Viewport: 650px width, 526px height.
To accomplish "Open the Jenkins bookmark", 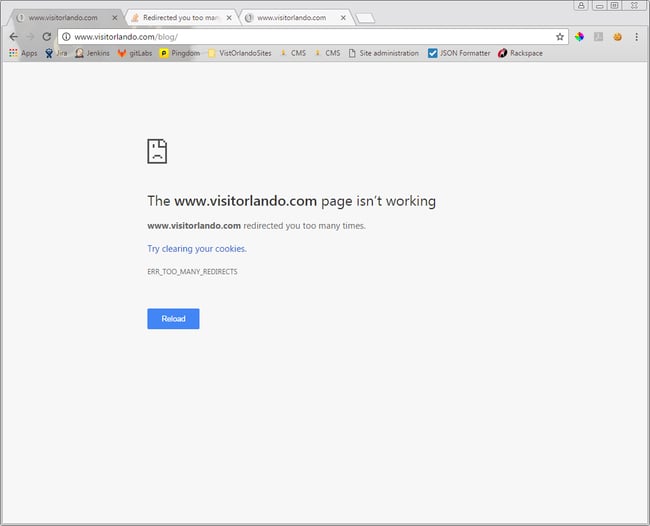I will (x=92, y=53).
